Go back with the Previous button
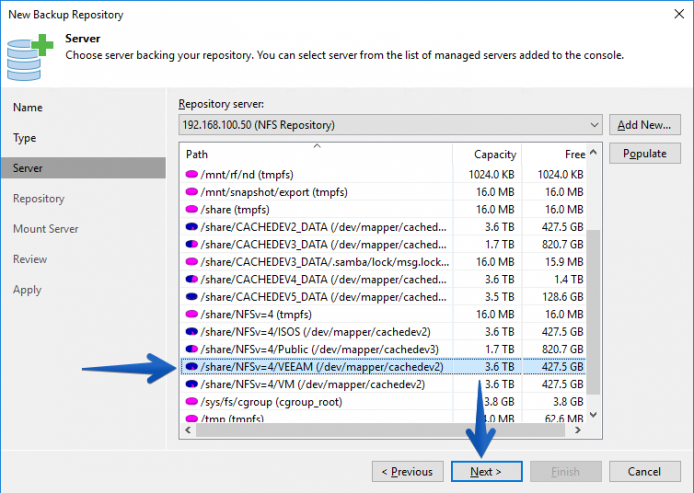The height and width of the screenshot is (493, 694). (x=408, y=472)
